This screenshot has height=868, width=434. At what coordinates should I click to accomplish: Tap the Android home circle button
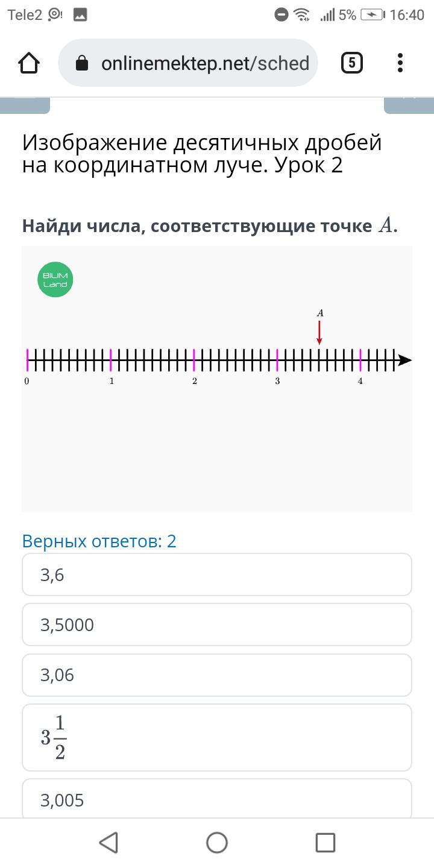(x=217, y=843)
